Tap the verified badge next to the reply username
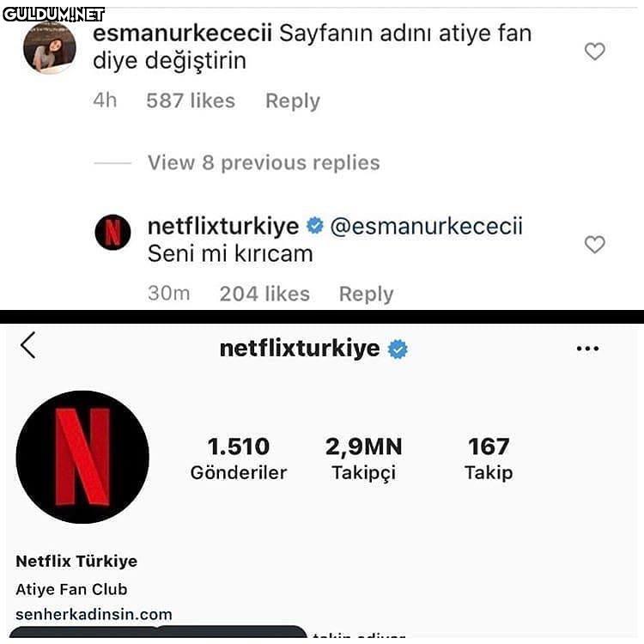This screenshot has height=644, width=644. coord(314,227)
